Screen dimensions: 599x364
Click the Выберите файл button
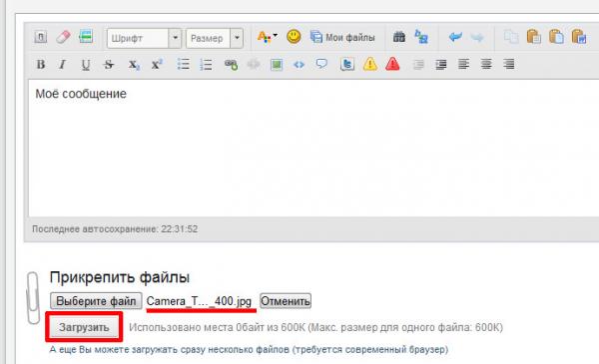point(96,301)
